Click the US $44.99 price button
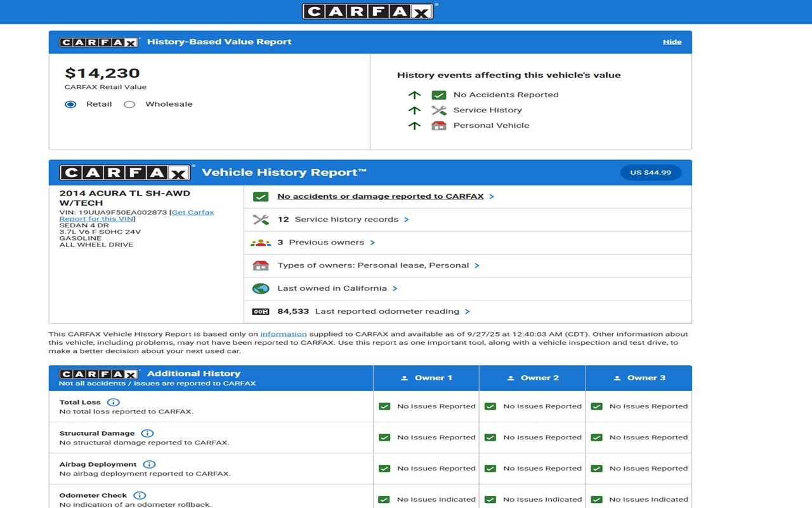 click(x=651, y=173)
